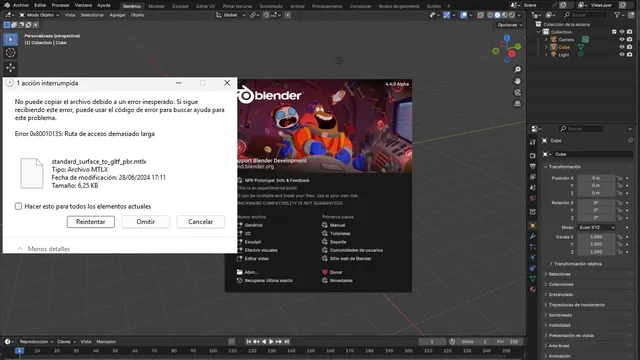The height and width of the screenshot is (360, 640).
Task: Toggle render camera icon for Collection row
Action: click(x=629, y=32)
